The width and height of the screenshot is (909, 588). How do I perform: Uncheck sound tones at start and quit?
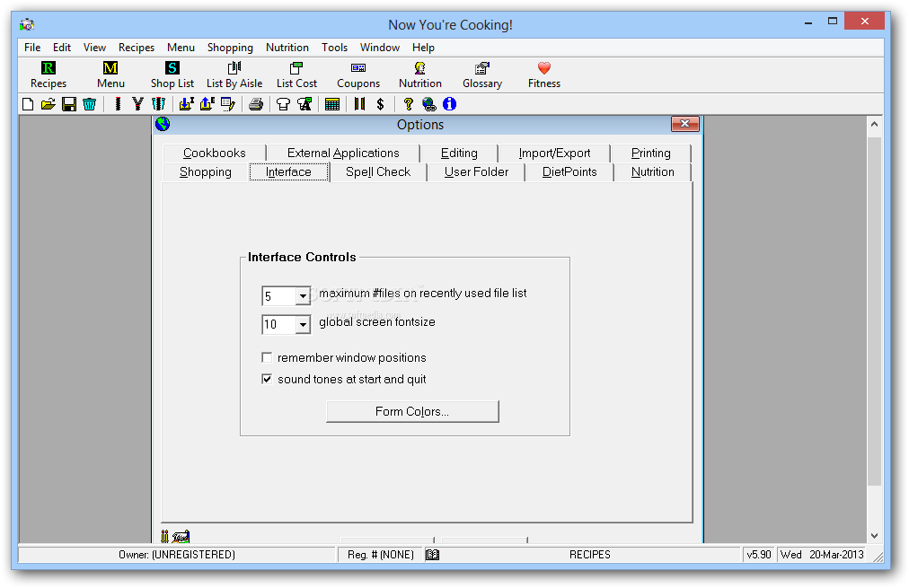coord(267,380)
